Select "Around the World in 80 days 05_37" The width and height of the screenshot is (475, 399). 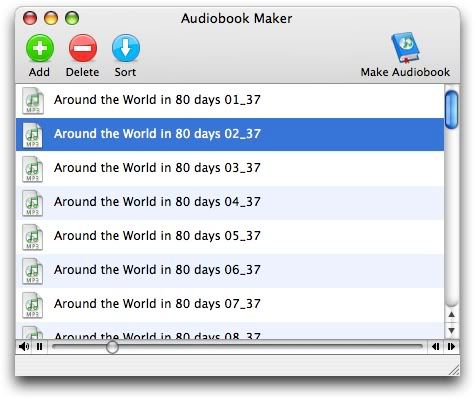point(230,236)
